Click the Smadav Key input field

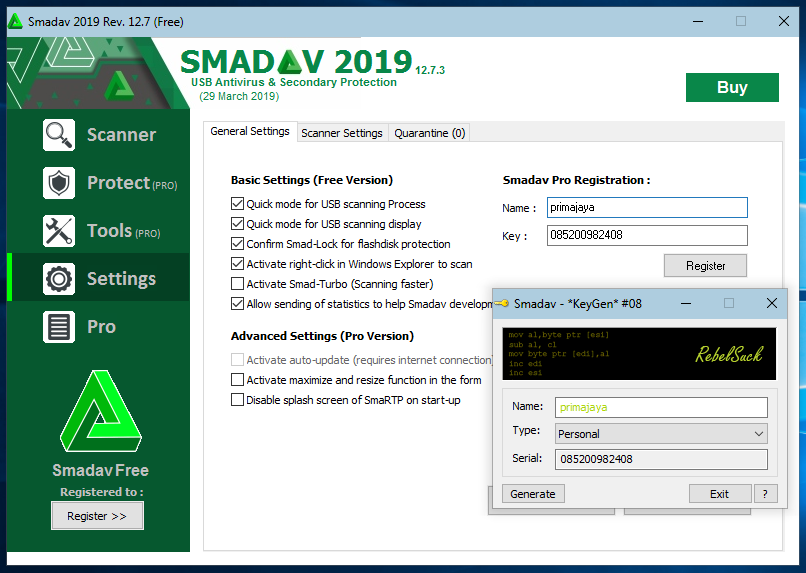click(647, 235)
